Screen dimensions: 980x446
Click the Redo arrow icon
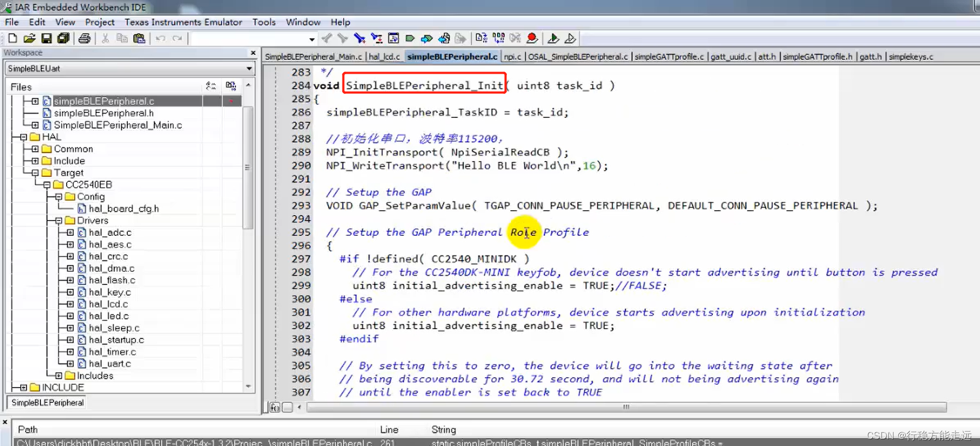tap(177, 38)
